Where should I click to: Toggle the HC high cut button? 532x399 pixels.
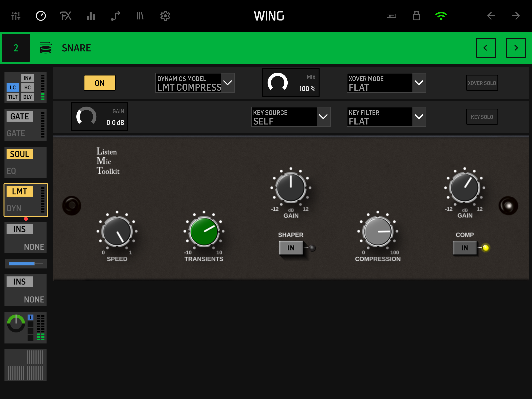(27, 87)
